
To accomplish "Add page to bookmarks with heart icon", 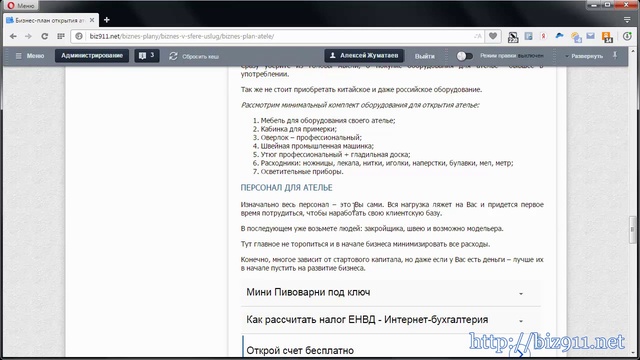I will 493,36.
